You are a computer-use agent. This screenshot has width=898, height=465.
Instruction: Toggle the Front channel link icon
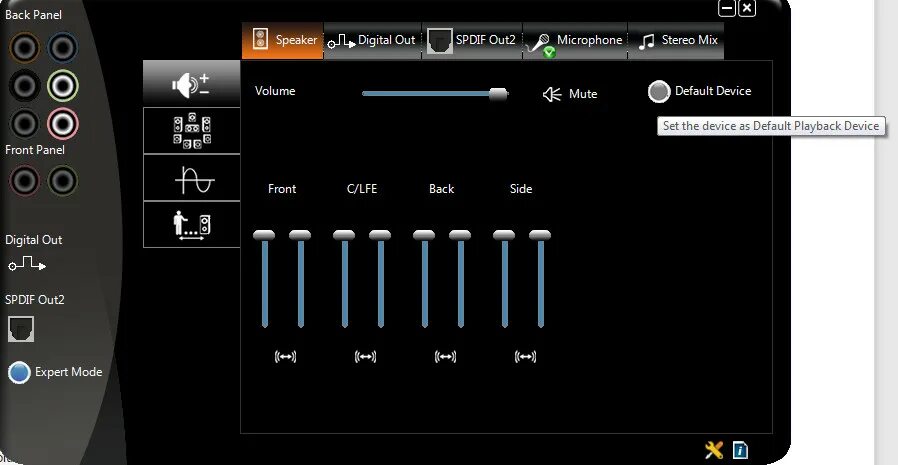pos(285,357)
